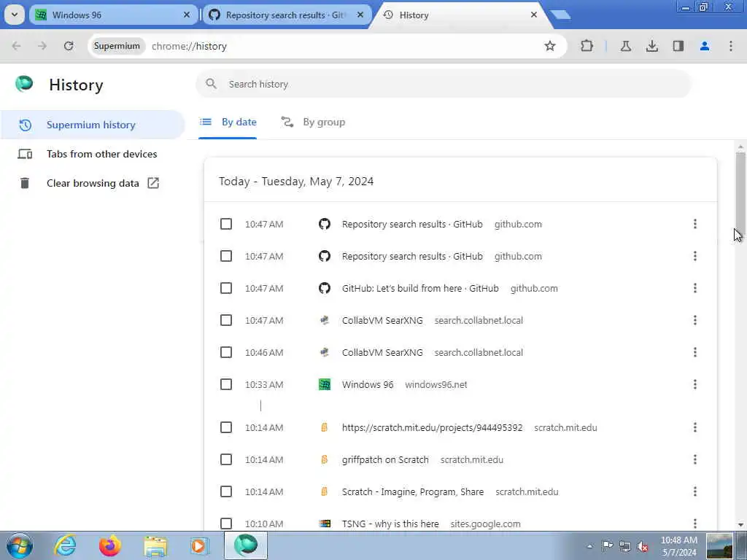Viewport: 747px width, 560px height.
Task: Go back to previous page
Action: click(x=16, y=46)
